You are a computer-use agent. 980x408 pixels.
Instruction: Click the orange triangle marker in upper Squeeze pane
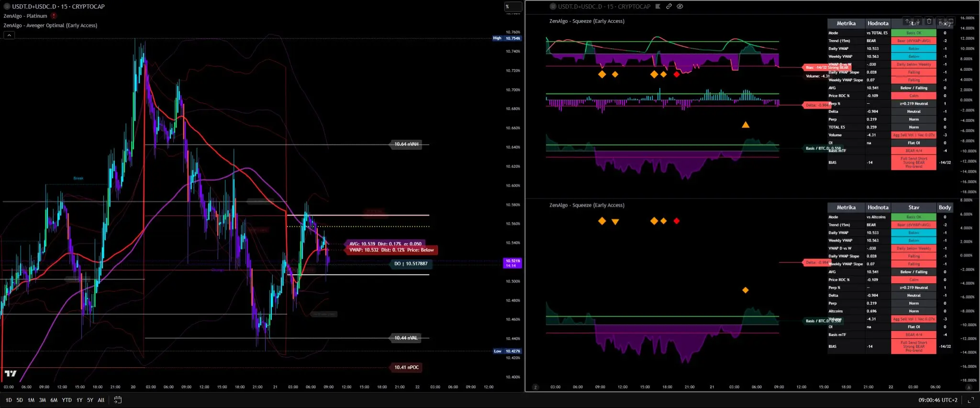(746, 125)
